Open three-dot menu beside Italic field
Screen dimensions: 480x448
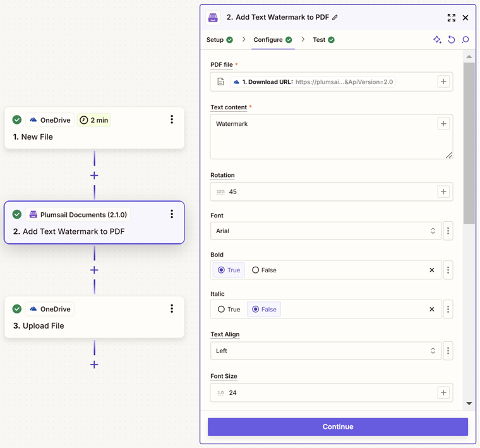click(x=448, y=309)
